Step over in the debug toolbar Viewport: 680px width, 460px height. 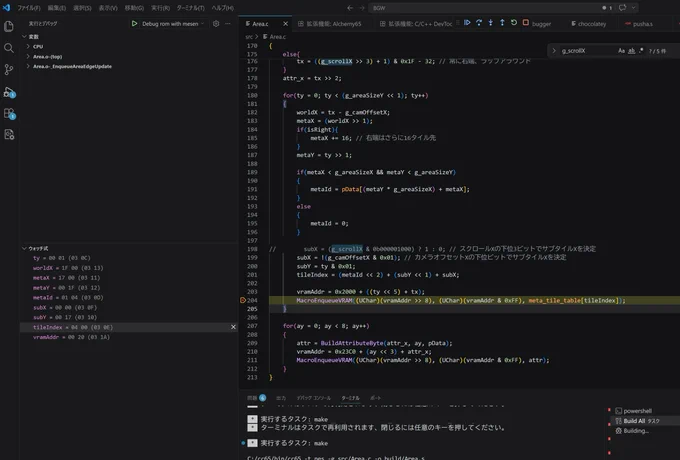[x=479, y=23]
